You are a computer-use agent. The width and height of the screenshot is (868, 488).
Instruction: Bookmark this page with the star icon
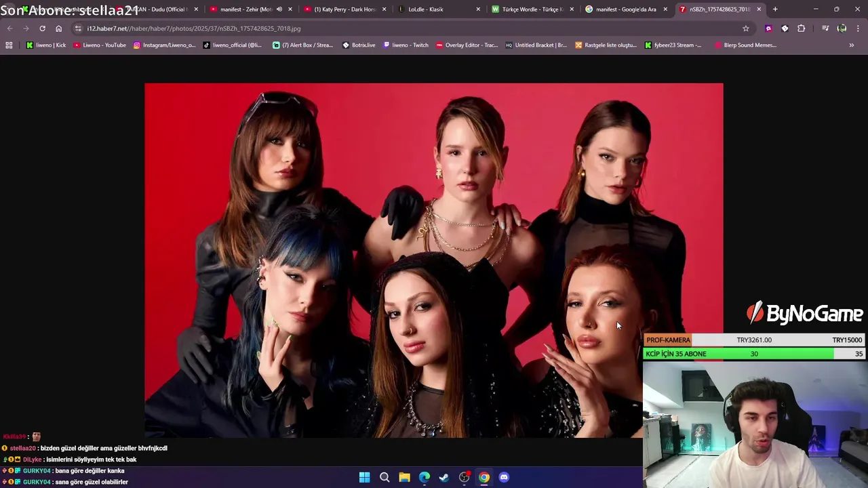[746, 28]
